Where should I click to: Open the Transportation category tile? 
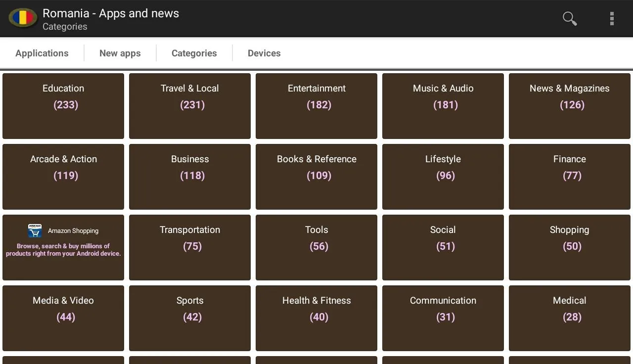(190, 248)
